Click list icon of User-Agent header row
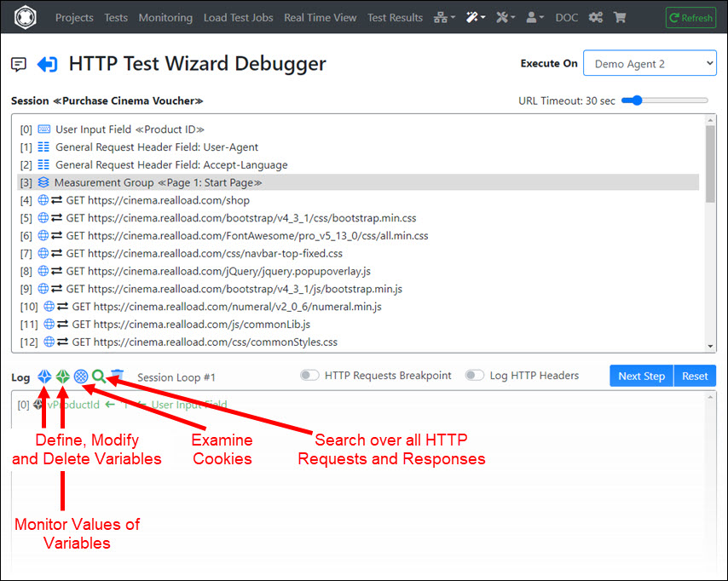Viewport: 728px width, 581px height. pos(43,147)
